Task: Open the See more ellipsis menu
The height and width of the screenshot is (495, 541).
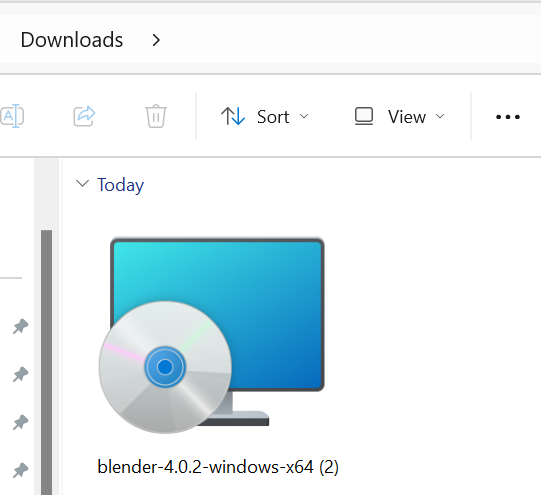Action: coord(508,117)
